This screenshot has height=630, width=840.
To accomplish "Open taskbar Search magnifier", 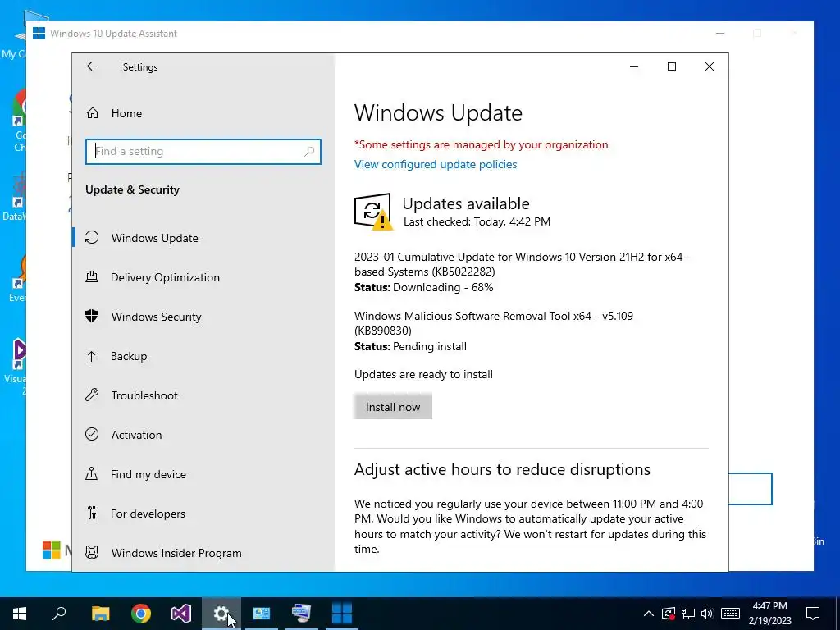I will (59, 614).
